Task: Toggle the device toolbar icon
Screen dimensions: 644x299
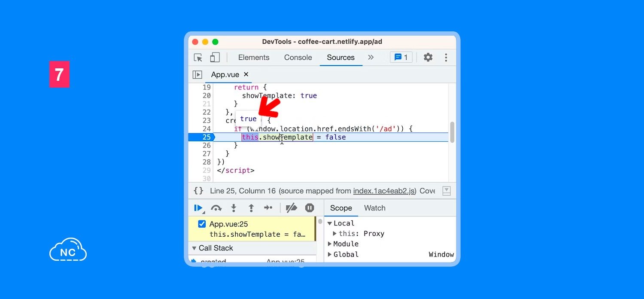Action: (x=215, y=58)
